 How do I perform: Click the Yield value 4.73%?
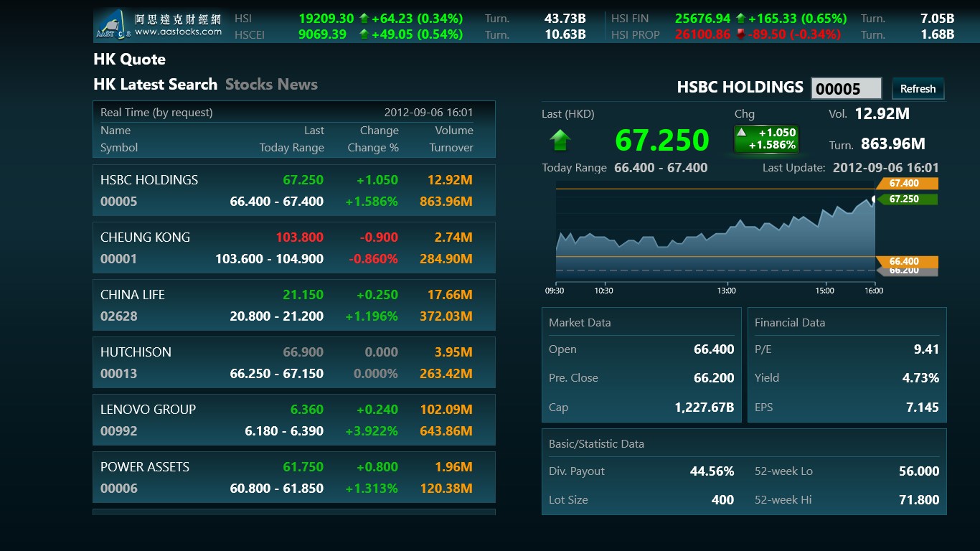coord(920,378)
